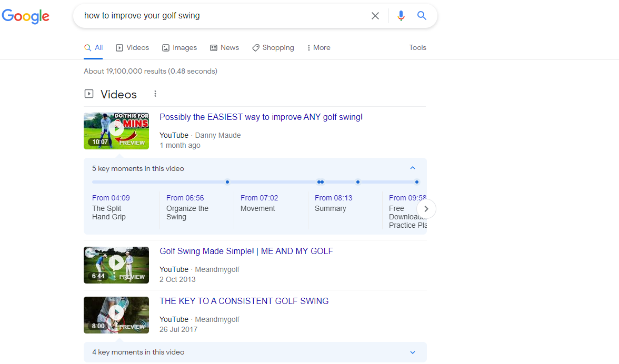Click '26 Jul 2017' date text
This screenshot has width=619, height=364.
click(x=178, y=330)
